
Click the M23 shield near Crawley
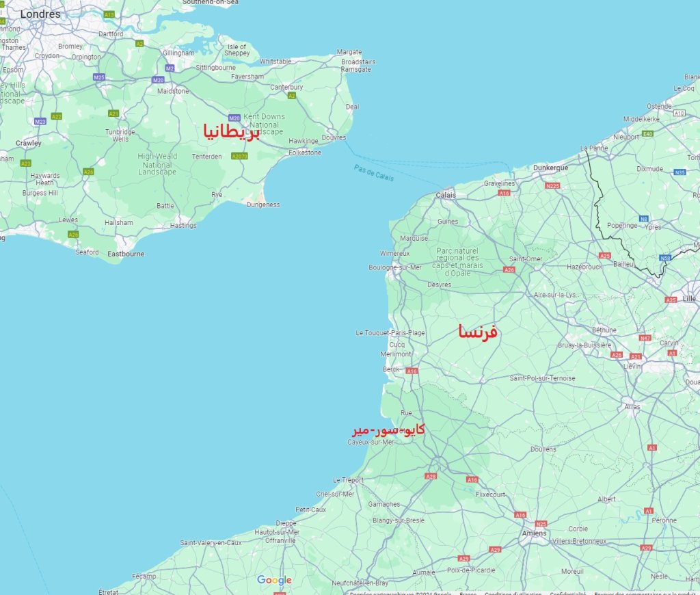40,121
